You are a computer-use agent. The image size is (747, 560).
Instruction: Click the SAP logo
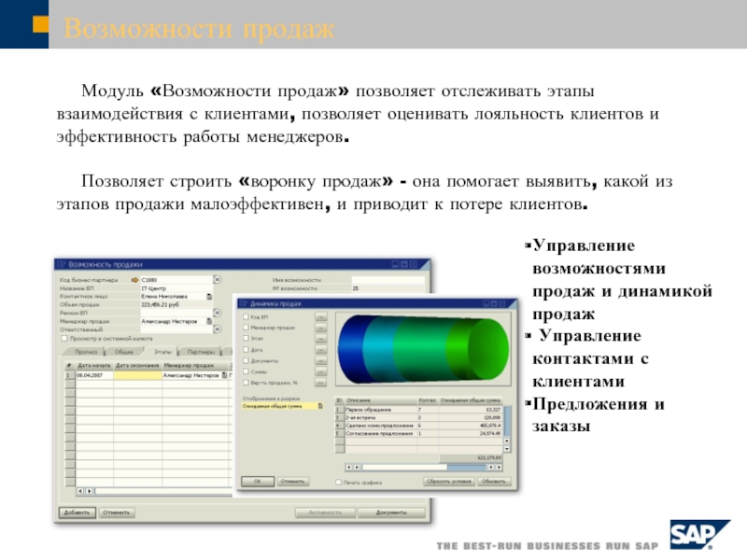[x=699, y=535]
